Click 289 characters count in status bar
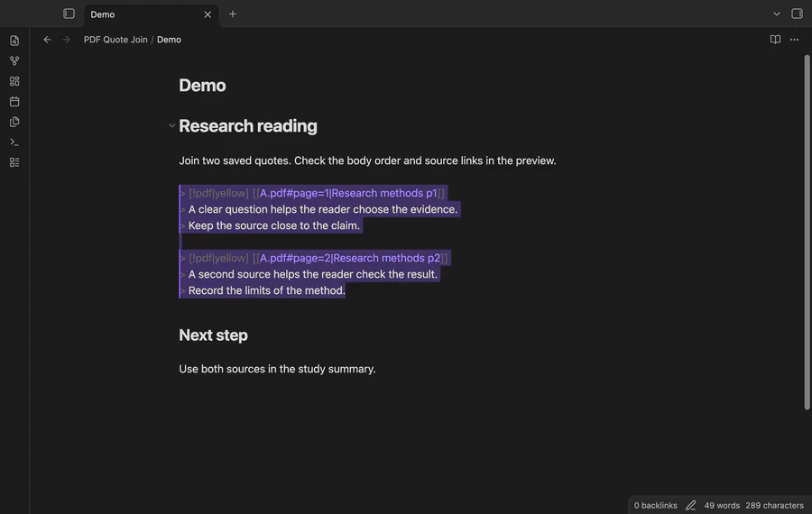 (x=775, y=505)
